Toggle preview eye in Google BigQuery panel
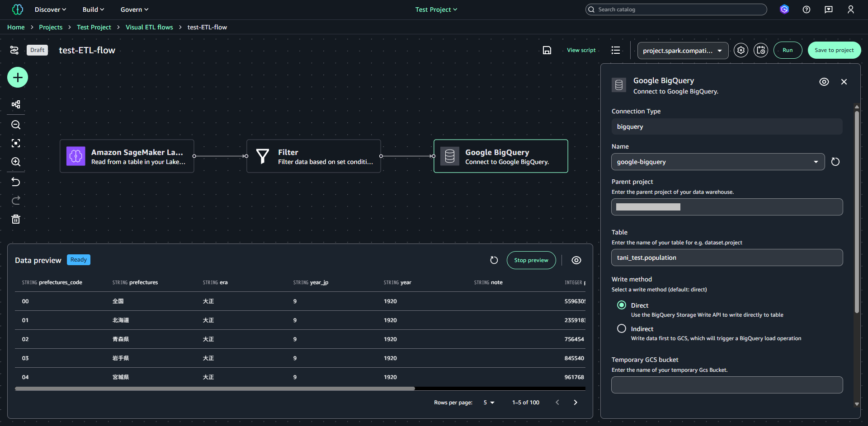The height and width of the screenshot is (426, 868). [824, 82]
